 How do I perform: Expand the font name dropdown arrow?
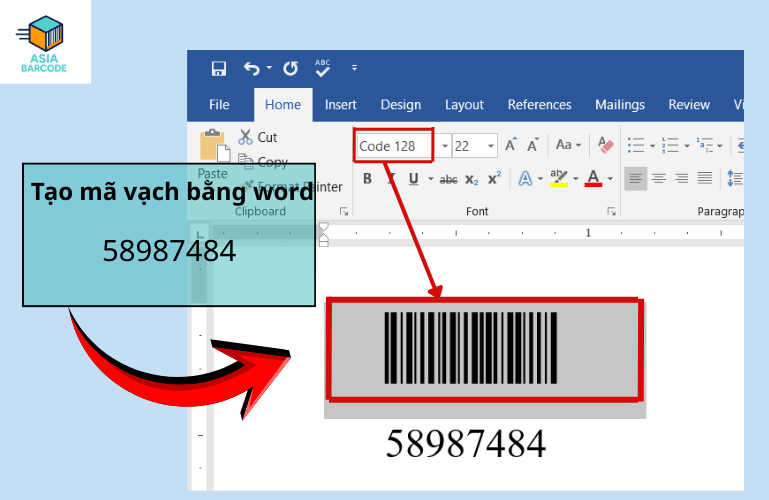point(444,146)
